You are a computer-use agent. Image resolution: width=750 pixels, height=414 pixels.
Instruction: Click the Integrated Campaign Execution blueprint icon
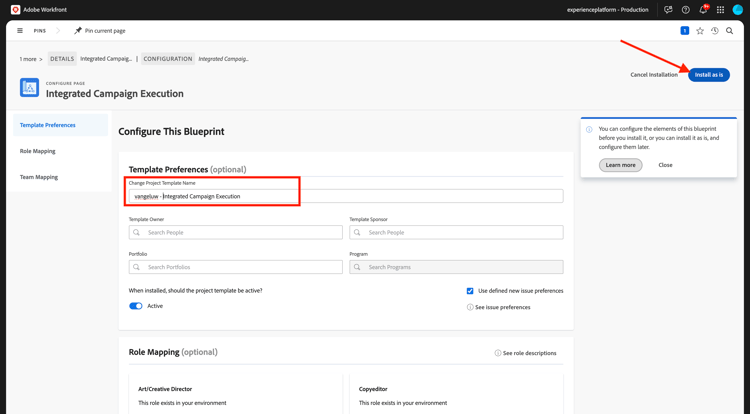click(x=29, y=87)
